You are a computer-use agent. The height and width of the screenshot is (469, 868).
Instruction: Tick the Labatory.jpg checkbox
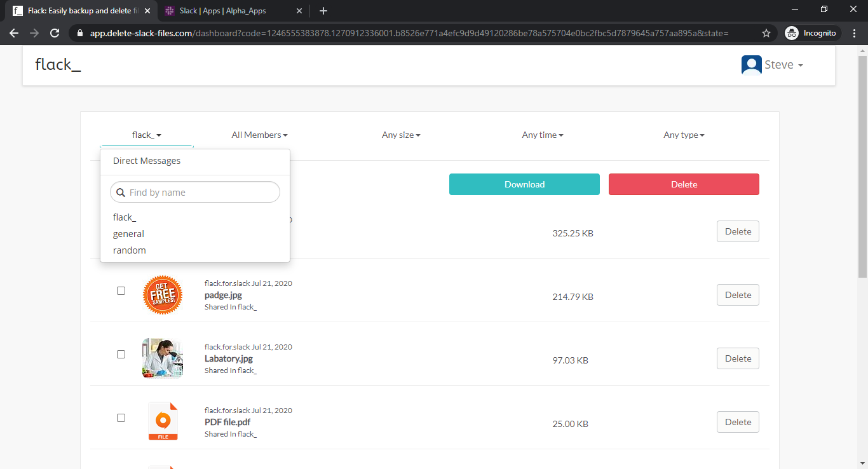(x=121, y=354)
